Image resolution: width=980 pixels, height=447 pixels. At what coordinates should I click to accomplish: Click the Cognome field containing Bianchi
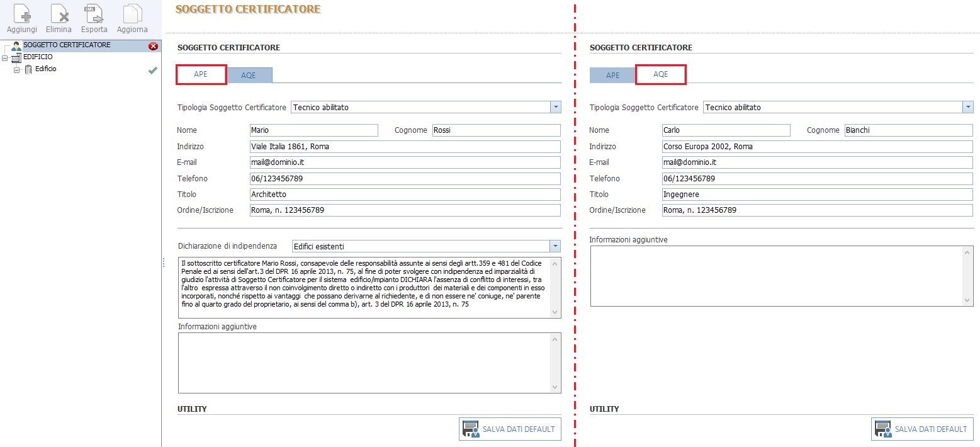coord(908,130)
